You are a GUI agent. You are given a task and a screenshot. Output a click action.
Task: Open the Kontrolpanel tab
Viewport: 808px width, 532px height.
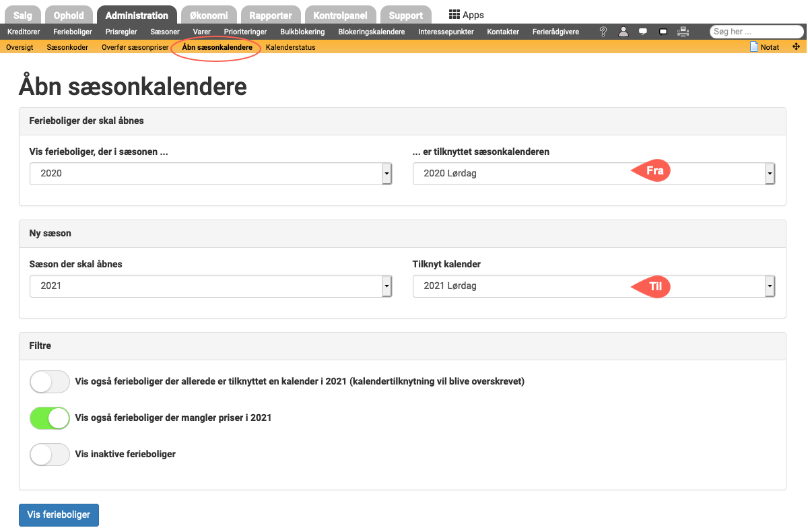(340, 15)
